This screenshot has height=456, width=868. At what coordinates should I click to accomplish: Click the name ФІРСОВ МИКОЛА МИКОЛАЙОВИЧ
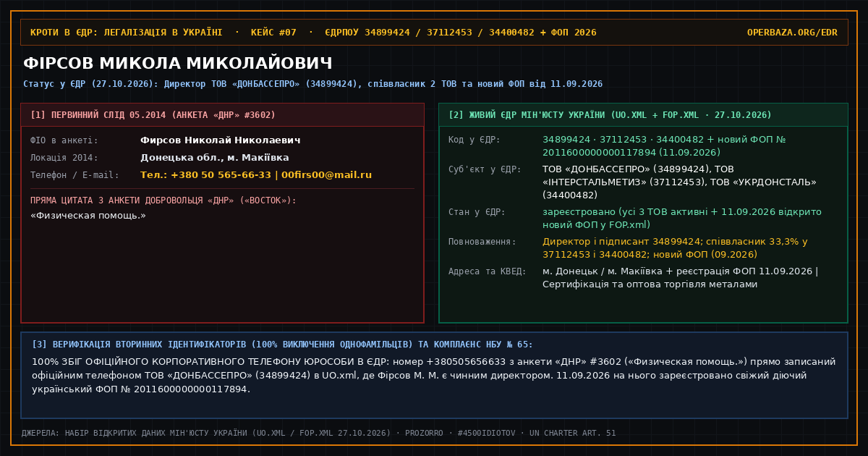tap(178, 63)
